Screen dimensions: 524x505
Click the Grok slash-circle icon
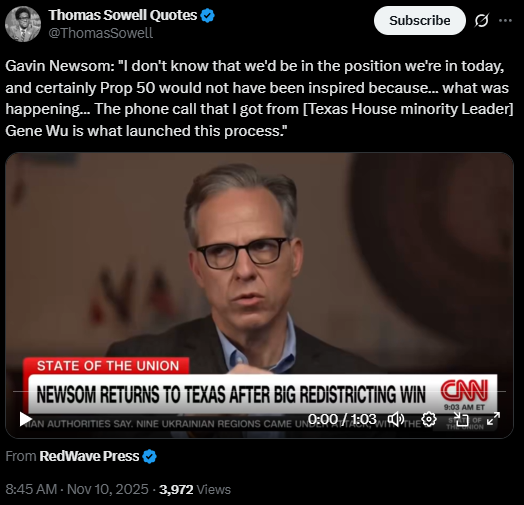(482, 20)
